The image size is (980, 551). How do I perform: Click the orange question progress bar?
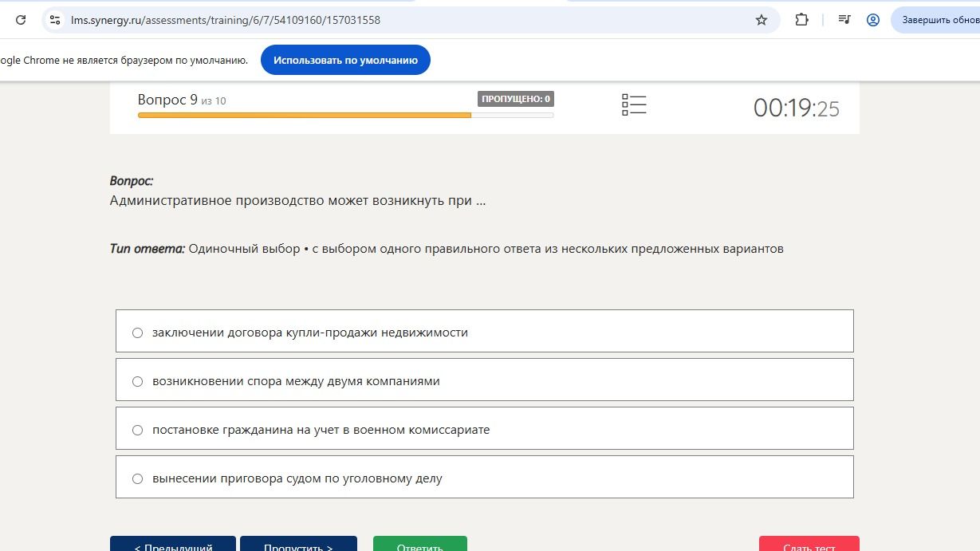tap(305, 116)
